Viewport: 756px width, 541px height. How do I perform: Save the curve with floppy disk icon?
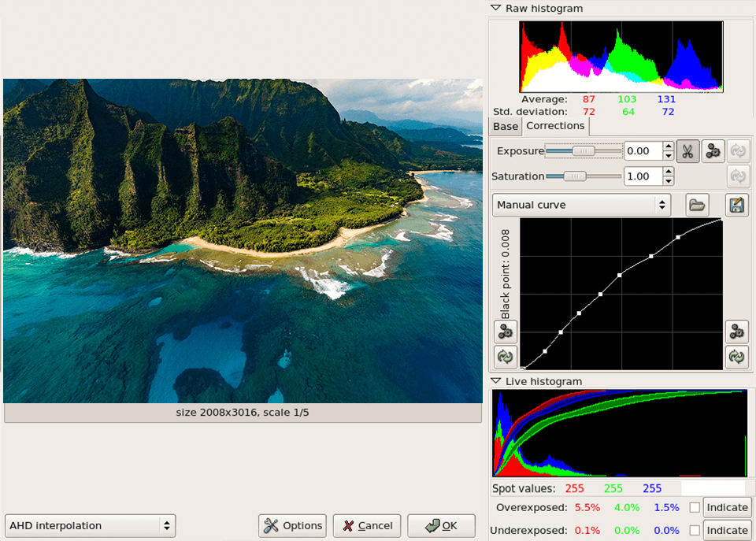pos(736,205)
